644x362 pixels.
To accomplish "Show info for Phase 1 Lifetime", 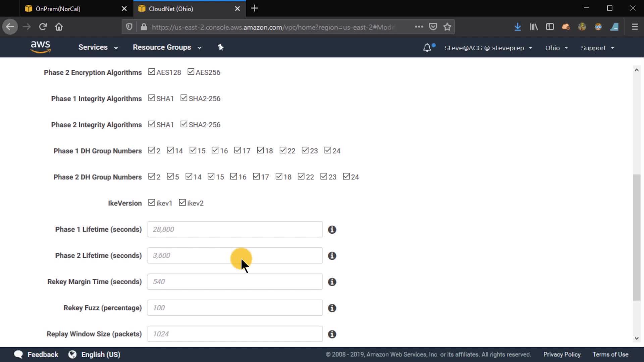I will [x=332, y=230].
